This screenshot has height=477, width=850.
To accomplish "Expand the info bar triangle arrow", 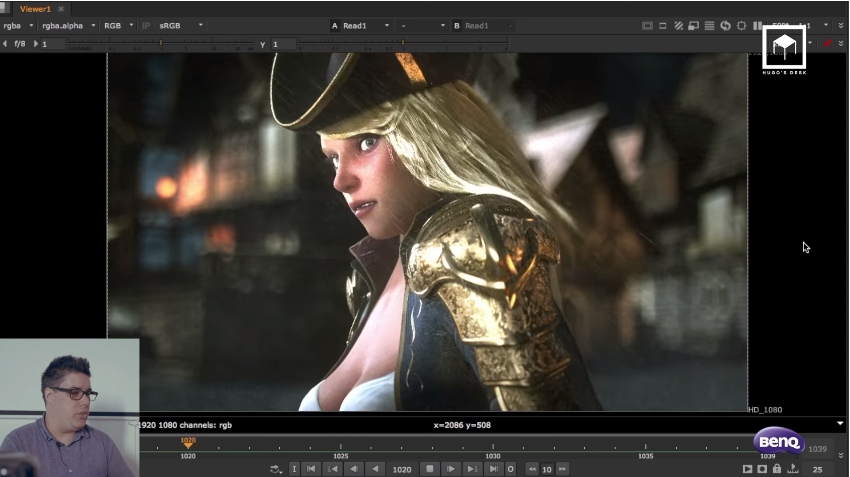I will click(840, 423).
